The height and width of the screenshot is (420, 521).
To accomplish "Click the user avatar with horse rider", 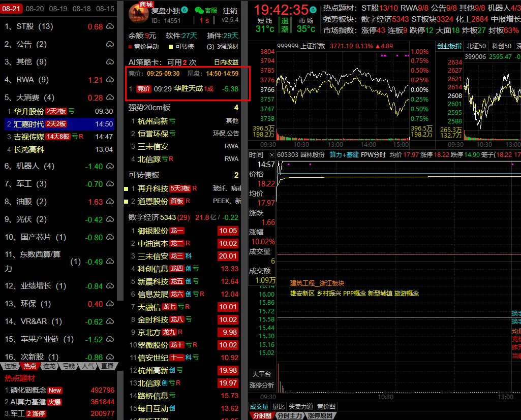I will (139, 14).
